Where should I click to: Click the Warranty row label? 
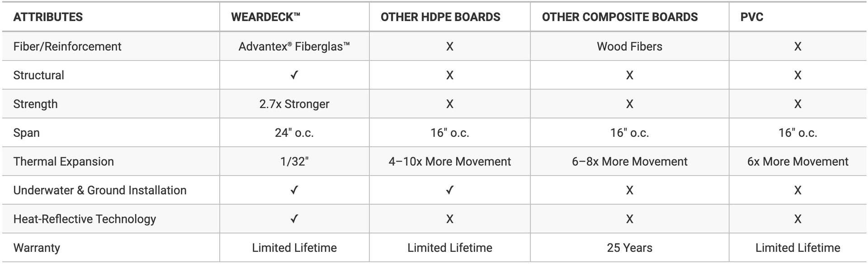click(37, 248)
